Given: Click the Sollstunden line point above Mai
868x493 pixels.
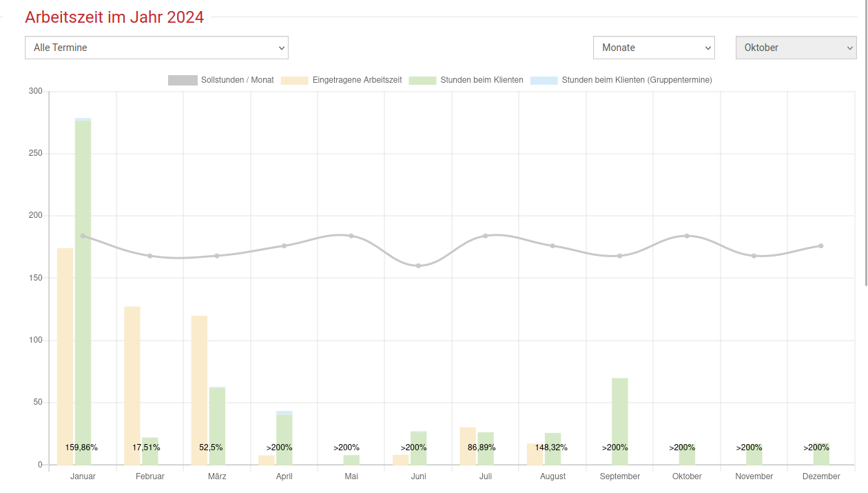Looking at the screenshot, I should (351, 236).
